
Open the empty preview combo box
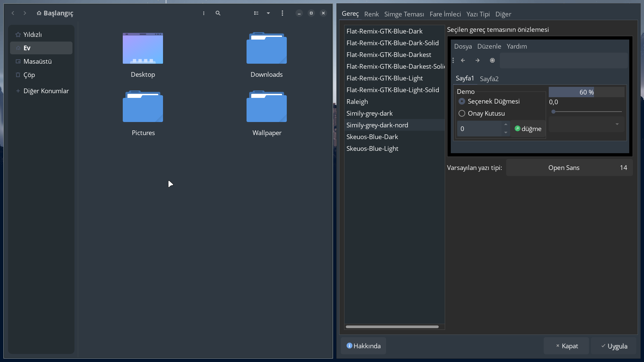[x=586, y=124]
